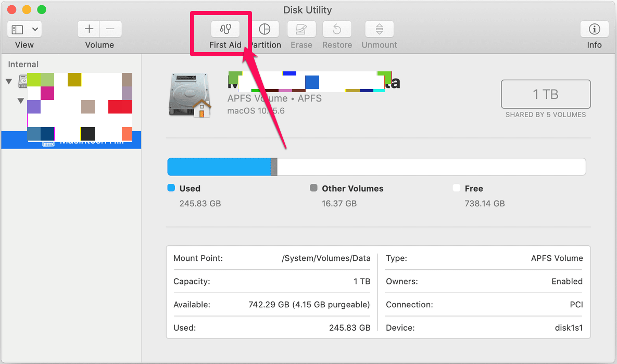Collapse the internal disk disclosure triangle
This screenshot has height=364, width=617.
click(x=8, y=81)
